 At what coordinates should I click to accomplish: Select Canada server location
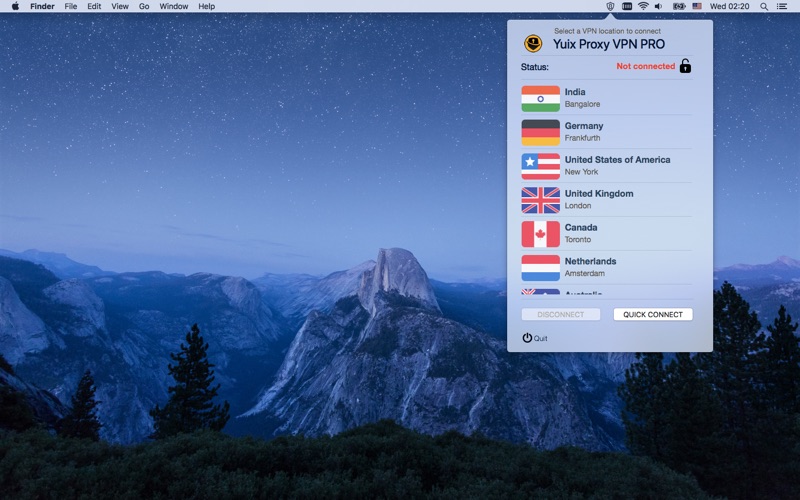click(606, 233)
